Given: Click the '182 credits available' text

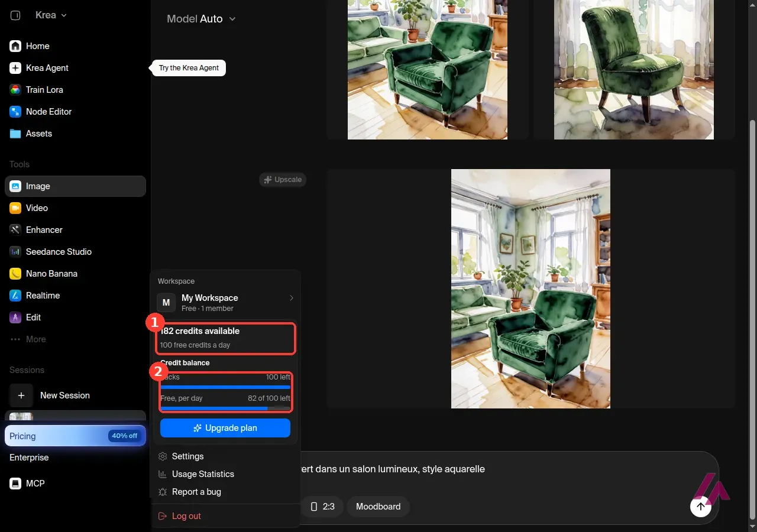Looking at the screenshot, I should click(200, 331).
